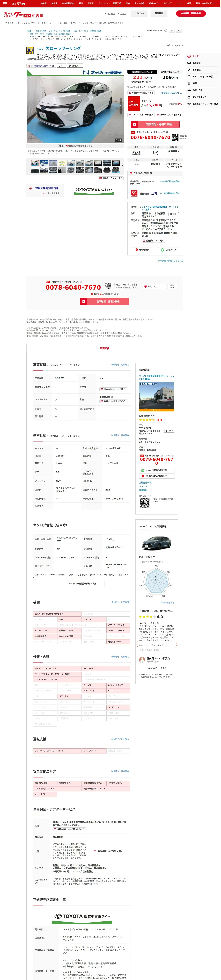Click header 在庫確認・見積り依頼 red button
Image resolution: width=221 pixels, height=980 pixels.
191,13
